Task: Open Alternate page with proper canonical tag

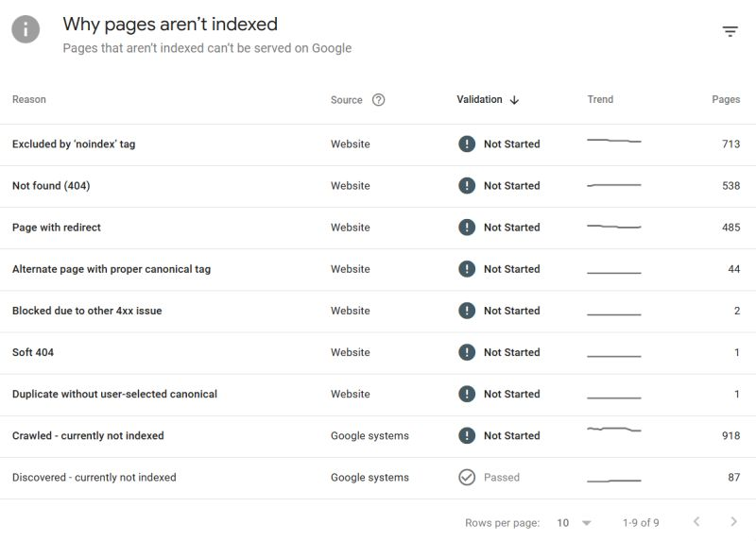Action: click(x=112, y=269)
